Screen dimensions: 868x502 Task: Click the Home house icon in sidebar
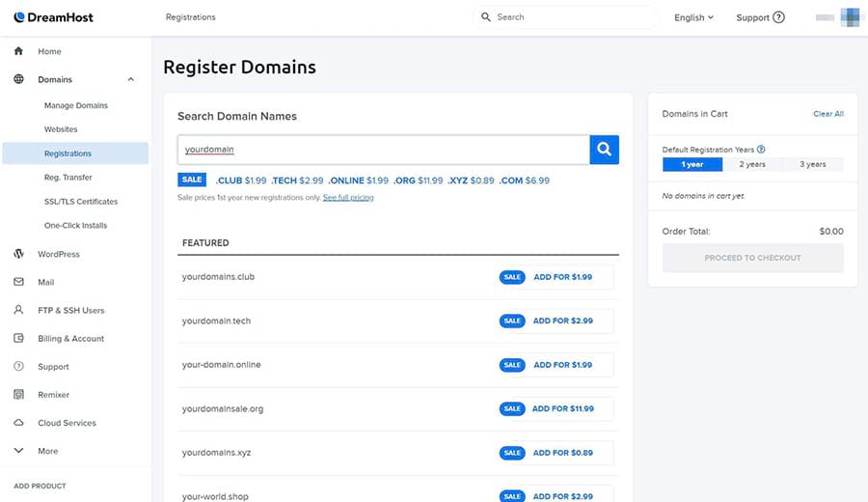click(x=18, y=51)
